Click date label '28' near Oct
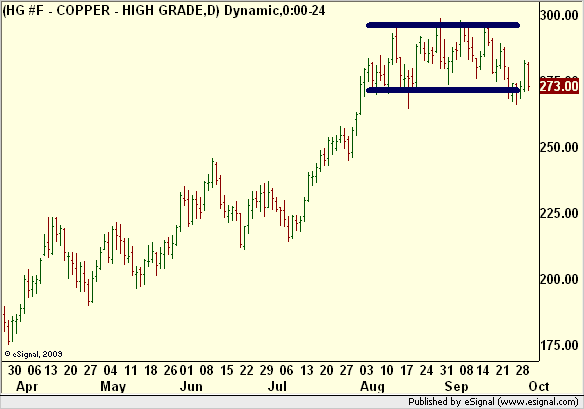This screenshot has height=409, width=584. coord(523,370)
